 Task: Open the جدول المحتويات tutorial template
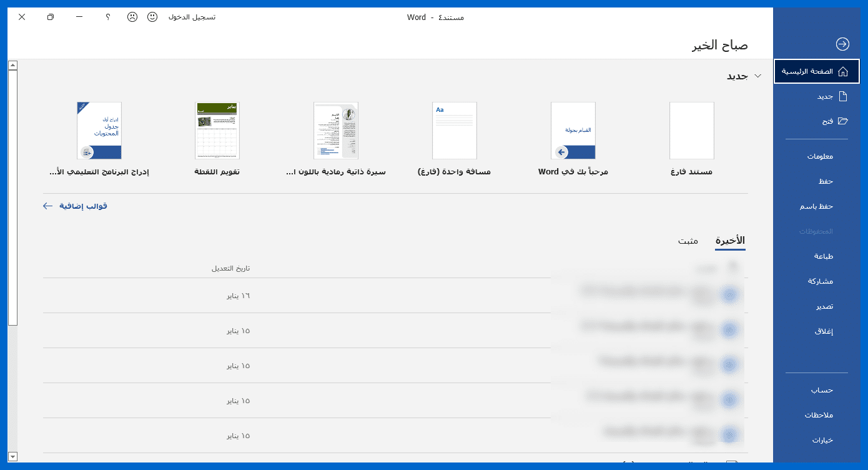99,131
